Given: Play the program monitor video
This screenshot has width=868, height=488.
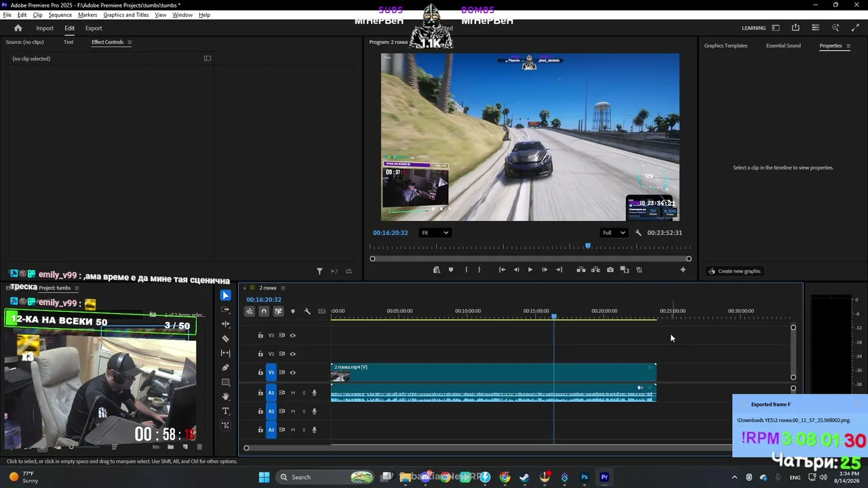Looking at the screenshot, I should [530, 270].
